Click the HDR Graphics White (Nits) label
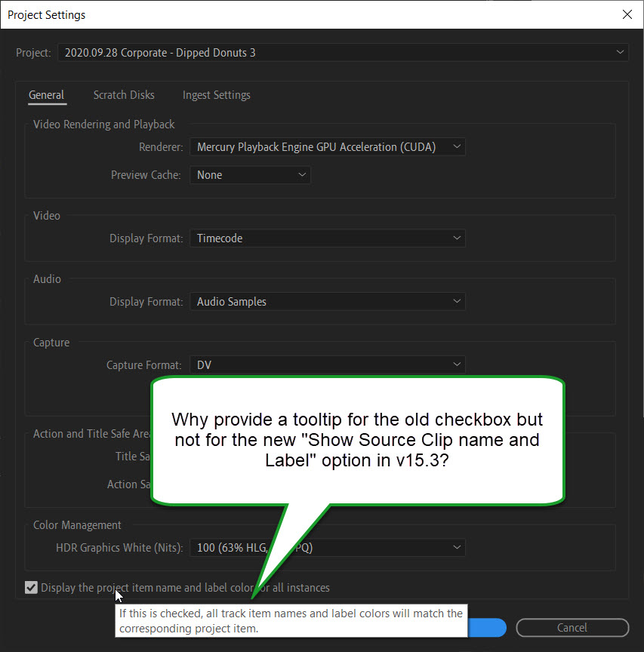Screen dimensions: 644x652 (x=119, y=548)
